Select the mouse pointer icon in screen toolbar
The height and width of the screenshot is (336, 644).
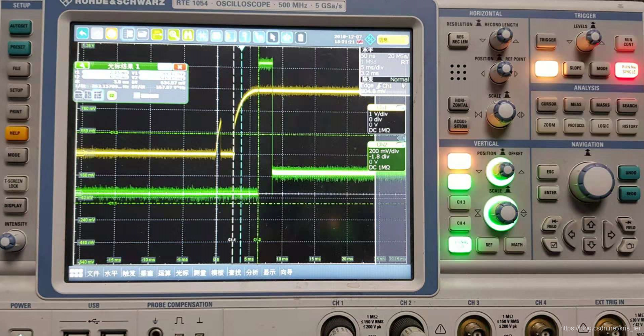tap(273, 37)
